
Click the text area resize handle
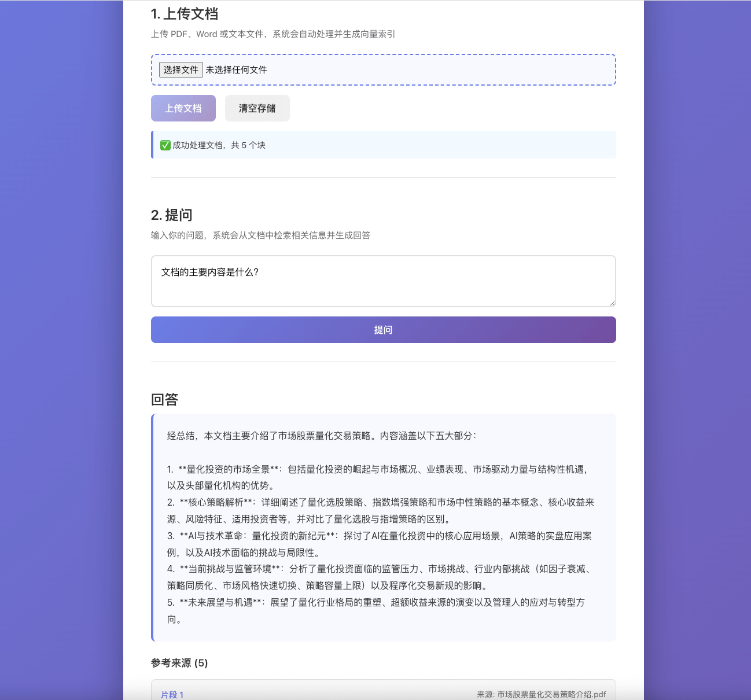click(x=612, y=303)
